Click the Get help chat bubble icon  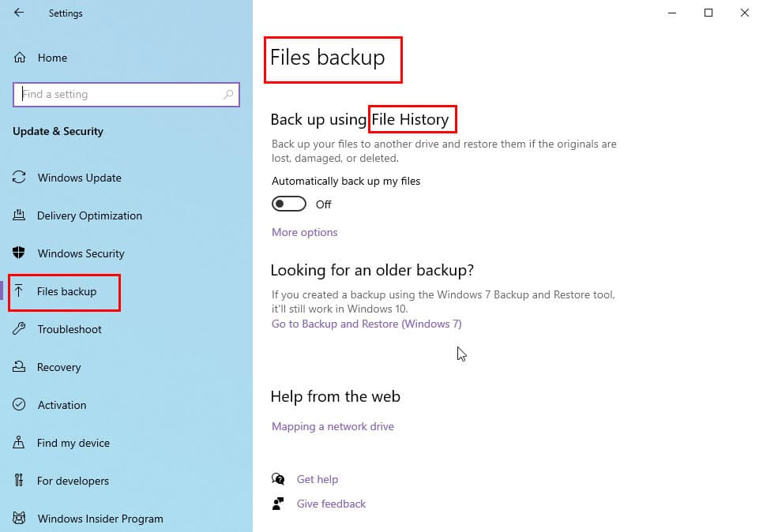pyautogui.click(x=278, y=479)
